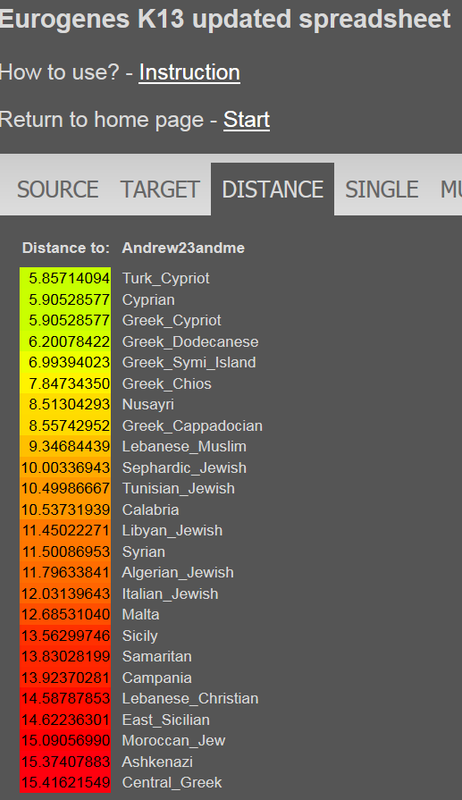This screenshot has width=462, height=800.
Task: Select Algerian_Jewish population
Action: pos(177,572)
